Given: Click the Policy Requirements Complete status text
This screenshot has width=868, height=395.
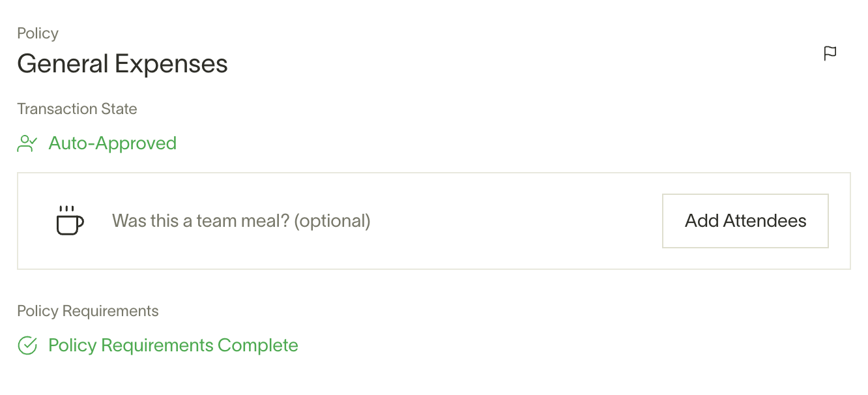Looking at the screenshot, I should (x=173, y=345).
